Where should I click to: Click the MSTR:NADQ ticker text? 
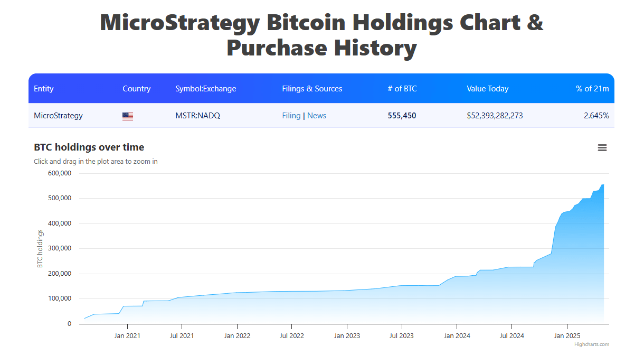point(198,116)
